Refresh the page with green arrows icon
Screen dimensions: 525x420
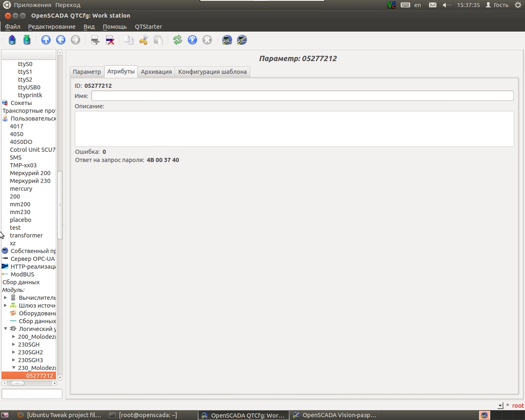pyautogui.click(x=178, y=40)
